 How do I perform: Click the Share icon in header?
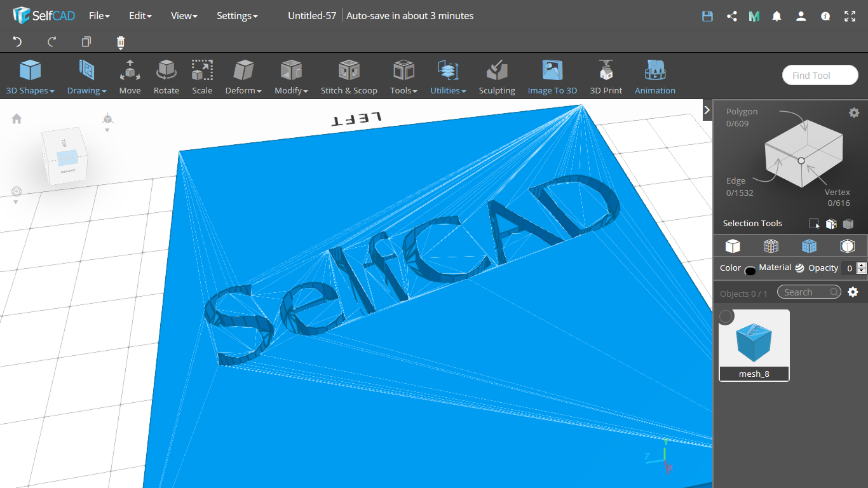(731, 16)
